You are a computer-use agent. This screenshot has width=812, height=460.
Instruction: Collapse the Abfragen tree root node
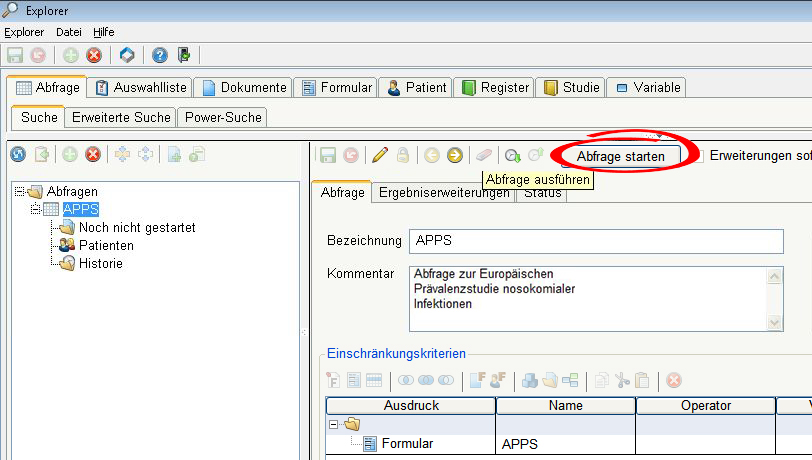coord(19,192)
